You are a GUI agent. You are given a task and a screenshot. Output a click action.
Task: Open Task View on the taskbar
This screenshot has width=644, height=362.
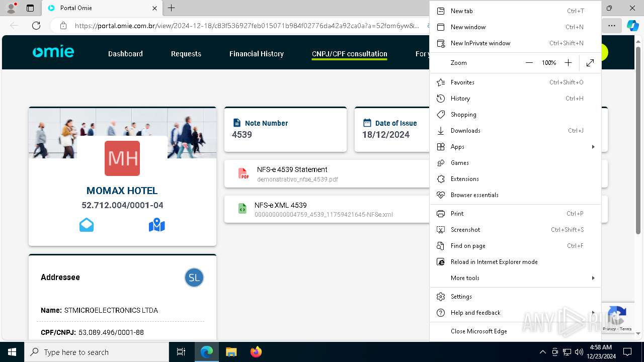(181, 352)
